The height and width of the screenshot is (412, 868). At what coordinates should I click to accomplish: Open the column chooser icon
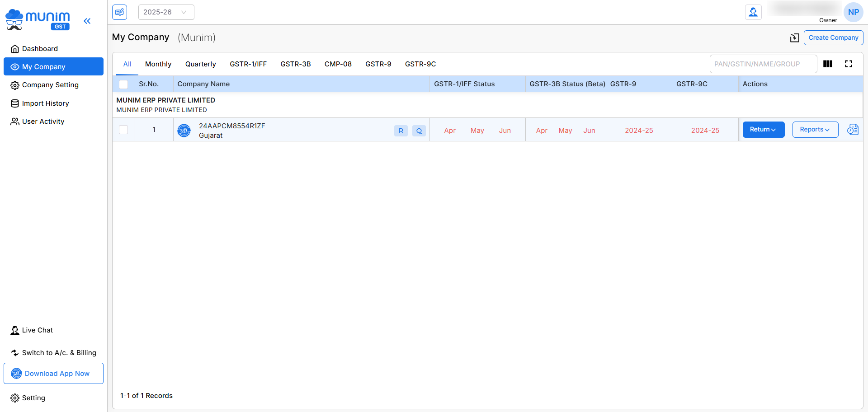click(x=828, y=64)
